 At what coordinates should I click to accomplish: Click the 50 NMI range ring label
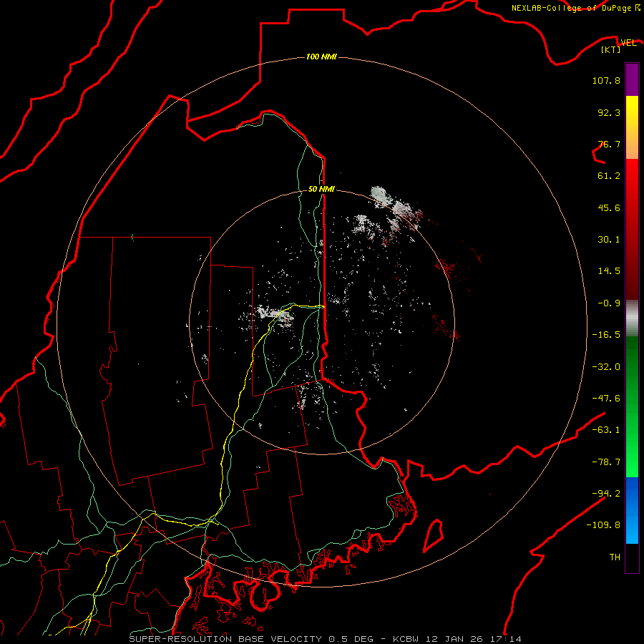(x=321, y=189)
